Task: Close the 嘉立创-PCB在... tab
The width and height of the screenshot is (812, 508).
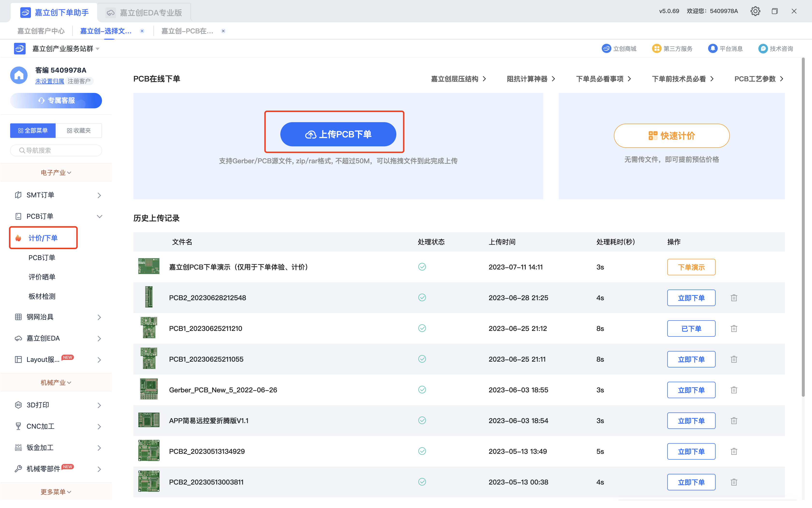Action: (223, 31)
